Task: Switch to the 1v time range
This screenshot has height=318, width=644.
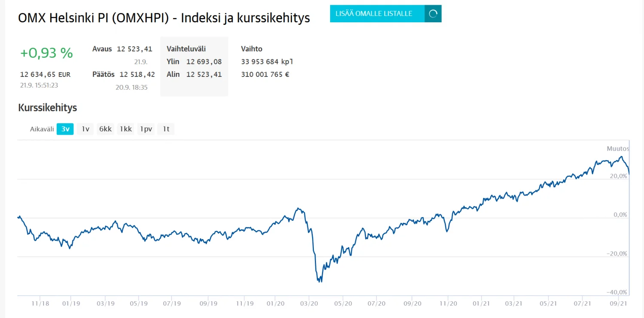Action: [85, 129]
